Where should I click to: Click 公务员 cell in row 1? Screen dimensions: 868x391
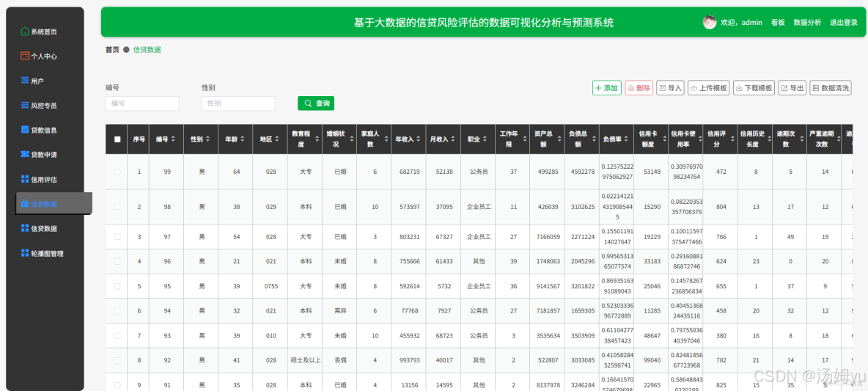pyautogui.click(x=478, y=172)
